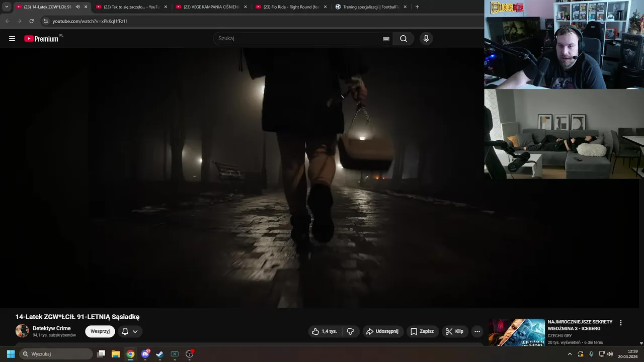Open Detektyw Crime channel name link
Viewport: 644px width, 362px height.
[x=51, y=328]
